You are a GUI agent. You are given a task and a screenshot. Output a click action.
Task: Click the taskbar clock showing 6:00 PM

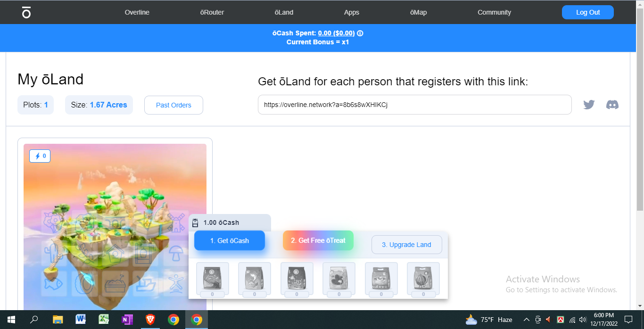pos(604,320)
